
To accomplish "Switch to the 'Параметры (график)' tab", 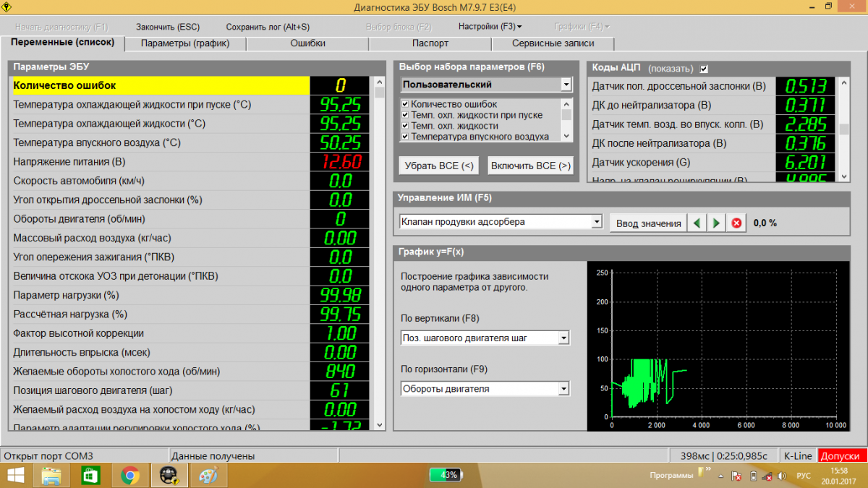I will pyautogui.click(x=185, y=43).
